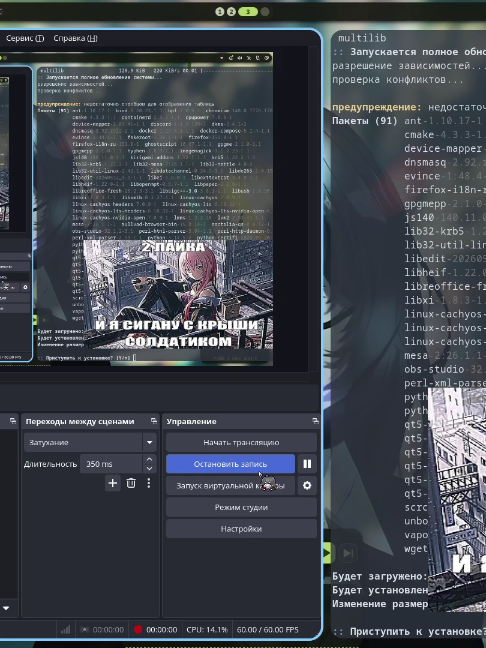Stop recording via Остановить запись
This screenshot has width=486, height=648.
coord(231,464)
